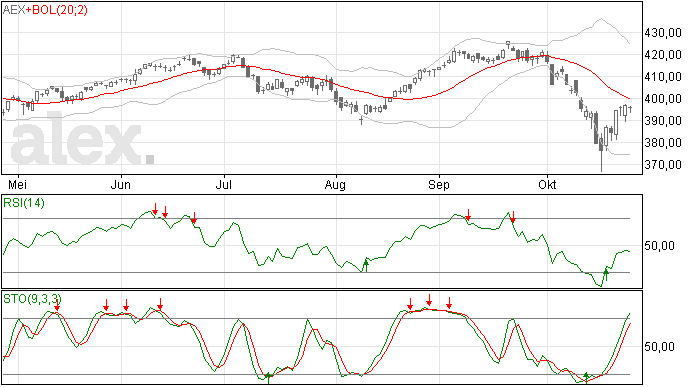Click the 50,00 level label on stochastic panel
This screenshot has height=387, width=690.
pos(659,346)
